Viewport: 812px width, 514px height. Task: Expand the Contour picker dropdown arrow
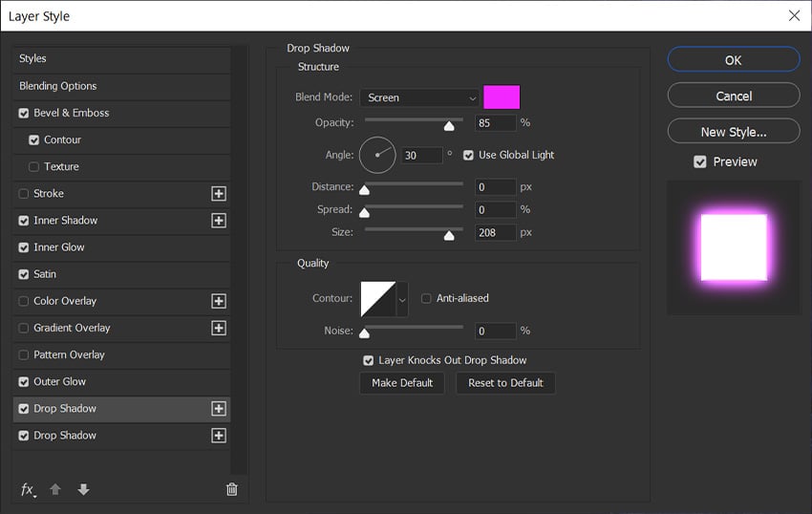coord(402,299)
